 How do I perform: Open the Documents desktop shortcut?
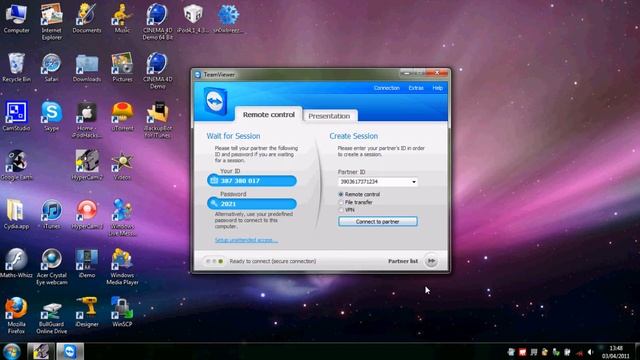[x=87, y=18]
